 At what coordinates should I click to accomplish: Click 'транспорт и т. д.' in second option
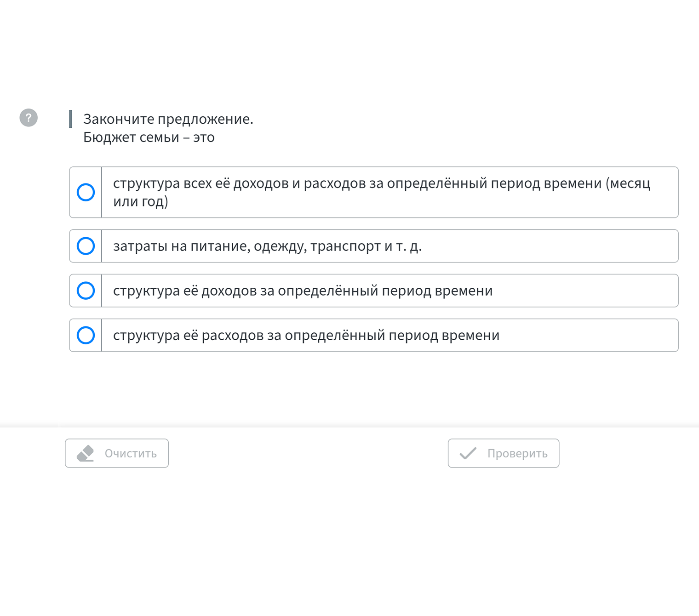click(x=366, y=246)
